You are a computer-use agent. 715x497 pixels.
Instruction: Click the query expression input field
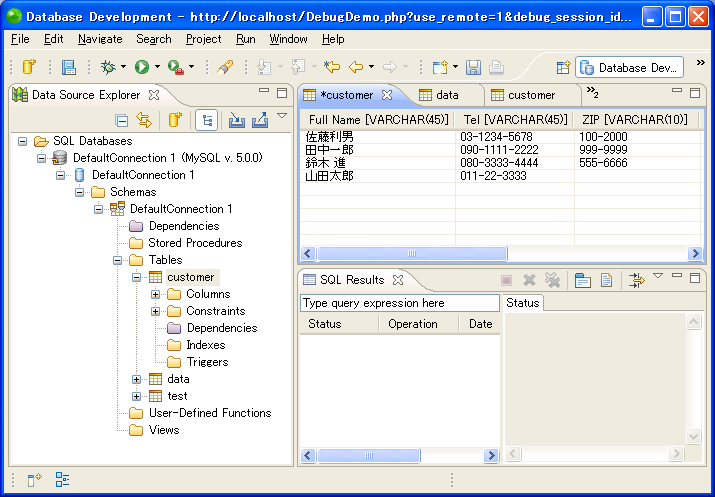click(x=399, y=303)
